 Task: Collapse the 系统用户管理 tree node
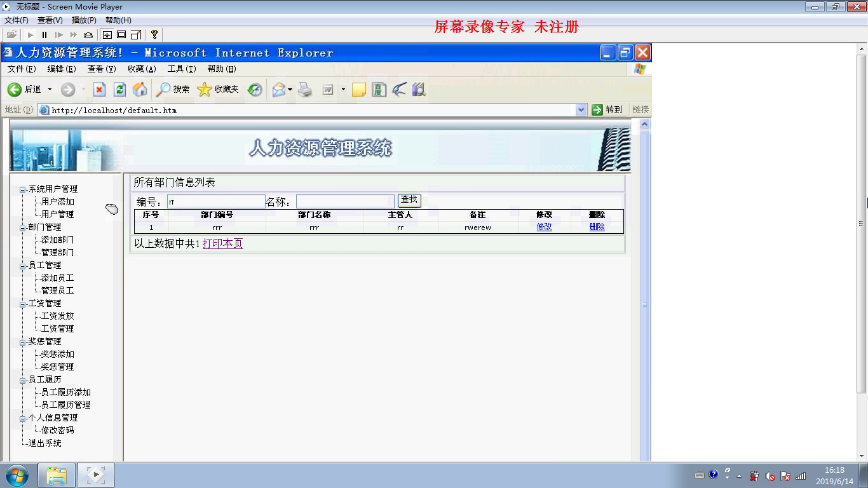tap(23, 189)
